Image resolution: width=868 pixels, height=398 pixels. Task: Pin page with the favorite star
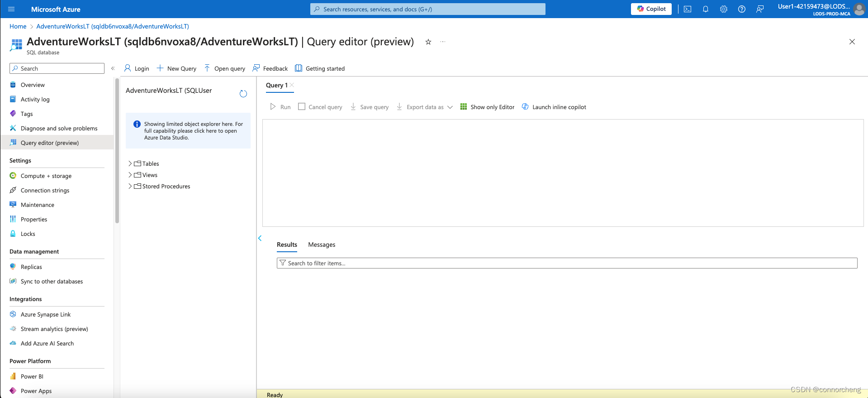click(x=428, y=42)
